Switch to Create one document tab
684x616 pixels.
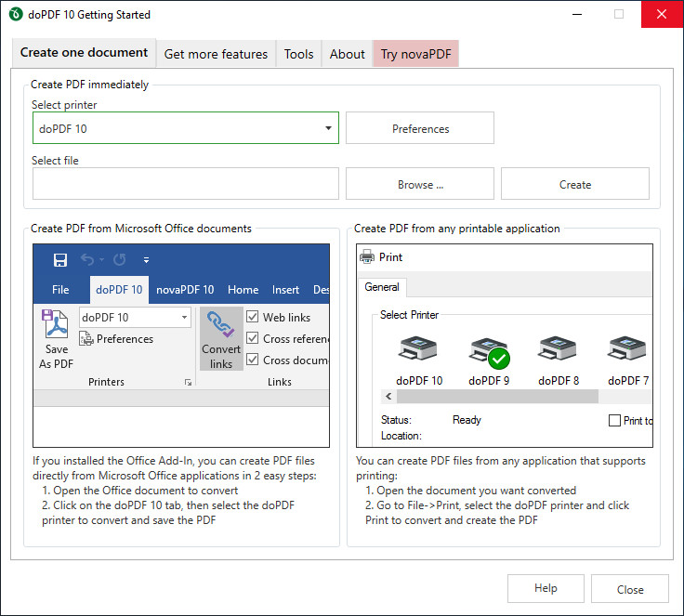point(84,53)
